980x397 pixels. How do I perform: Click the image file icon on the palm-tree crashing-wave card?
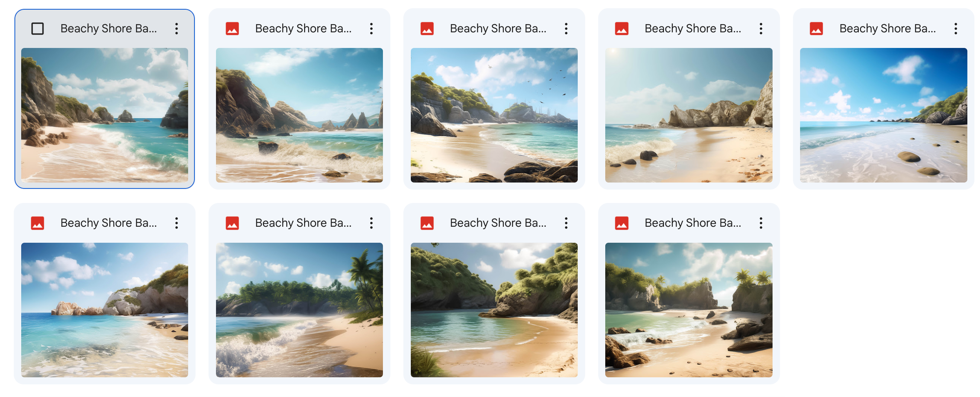click(x=232, y=223)
